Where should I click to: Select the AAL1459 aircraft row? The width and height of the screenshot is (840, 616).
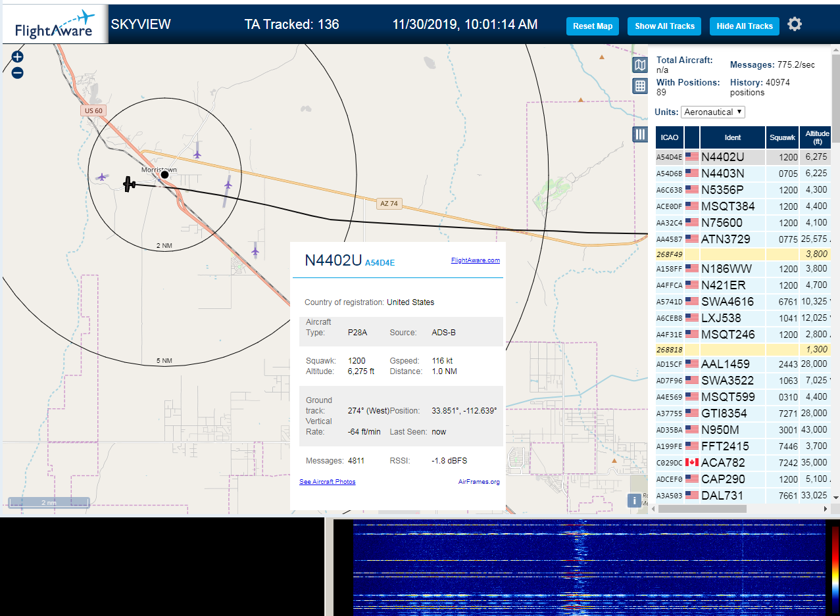tap(743, 364)
